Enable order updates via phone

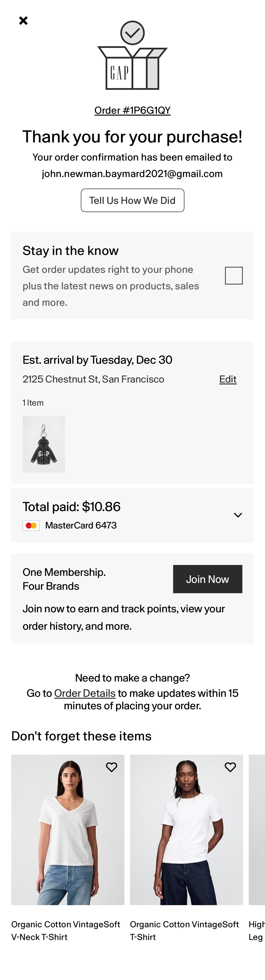pyautogui.click(x=234, y=275)
